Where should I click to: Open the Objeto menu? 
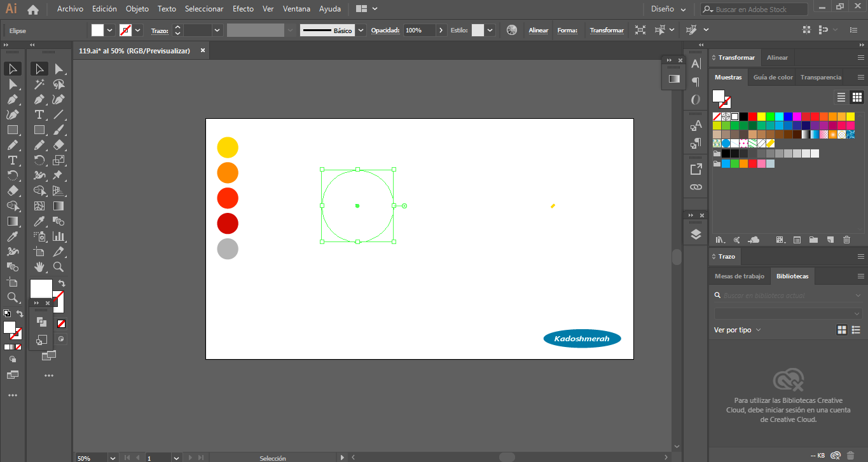137,10
